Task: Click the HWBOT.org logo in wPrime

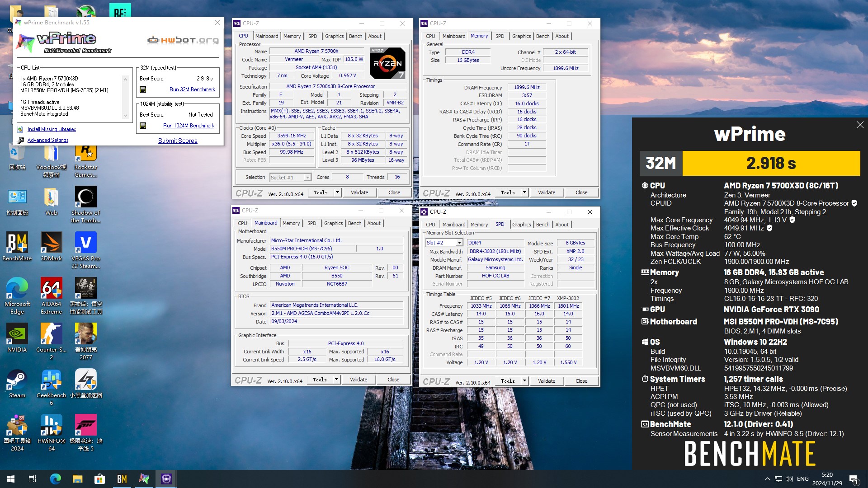Action: click(x=183, y=40)
